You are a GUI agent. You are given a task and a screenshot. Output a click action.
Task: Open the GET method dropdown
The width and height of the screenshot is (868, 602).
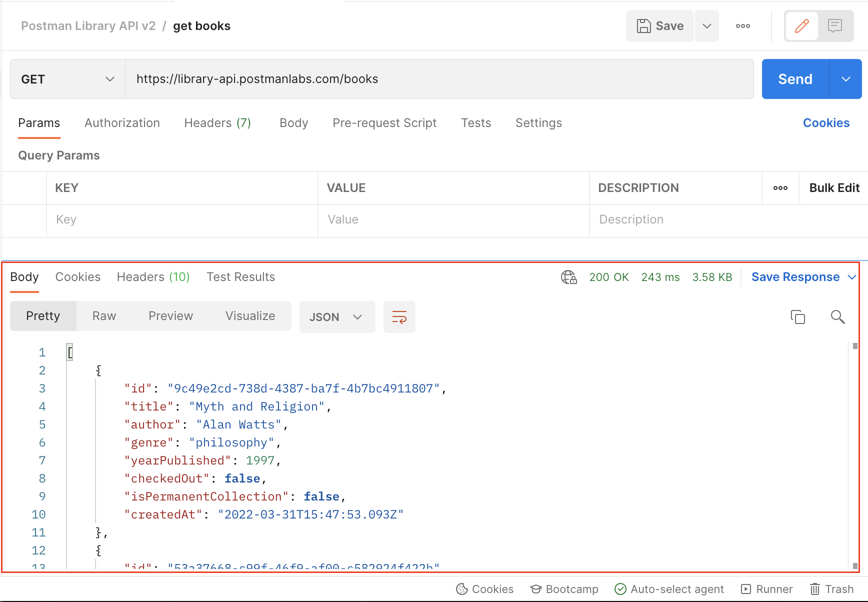tap(66, 78)
